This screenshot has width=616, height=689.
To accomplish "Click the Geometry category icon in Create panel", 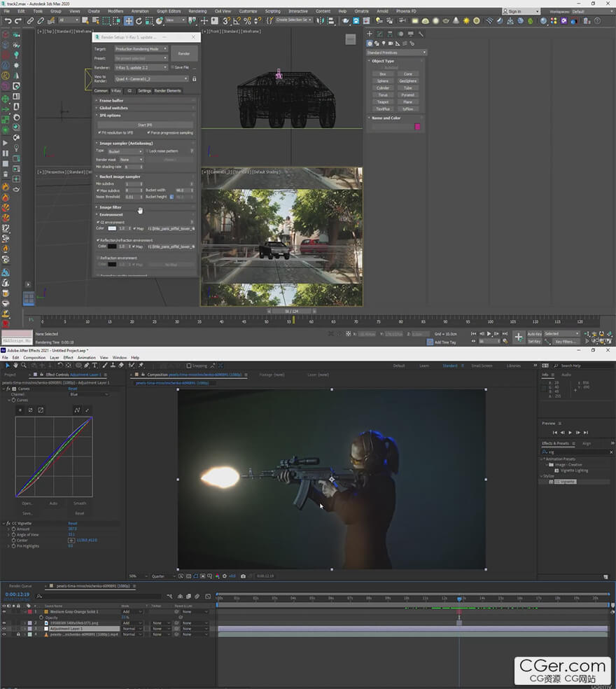I will click(x=370, y=43).
